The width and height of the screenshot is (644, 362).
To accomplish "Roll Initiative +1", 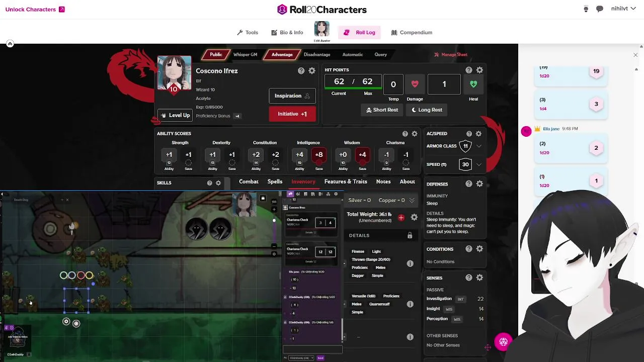I will click(292, 114).
